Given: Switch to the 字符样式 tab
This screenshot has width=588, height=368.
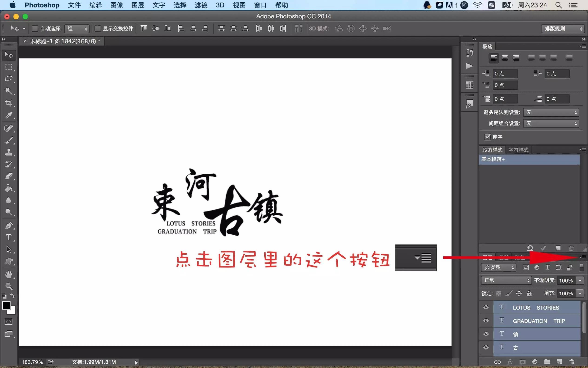Looking at the screenshot, I should (518, 150).
